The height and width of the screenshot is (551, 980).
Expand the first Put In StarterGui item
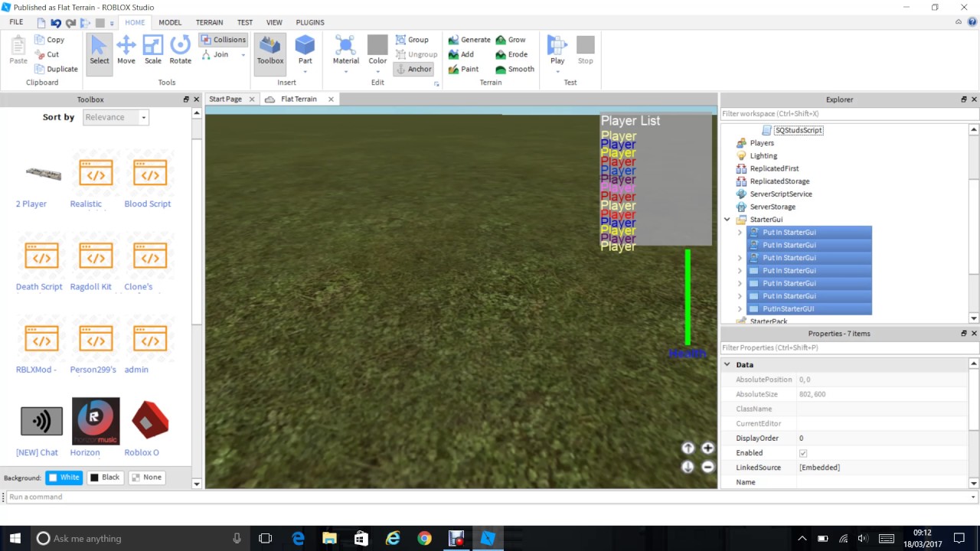click(740, 233)
